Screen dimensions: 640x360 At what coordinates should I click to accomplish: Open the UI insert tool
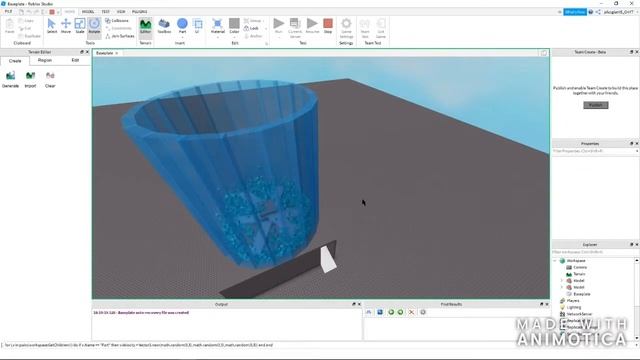click(198, 26)
